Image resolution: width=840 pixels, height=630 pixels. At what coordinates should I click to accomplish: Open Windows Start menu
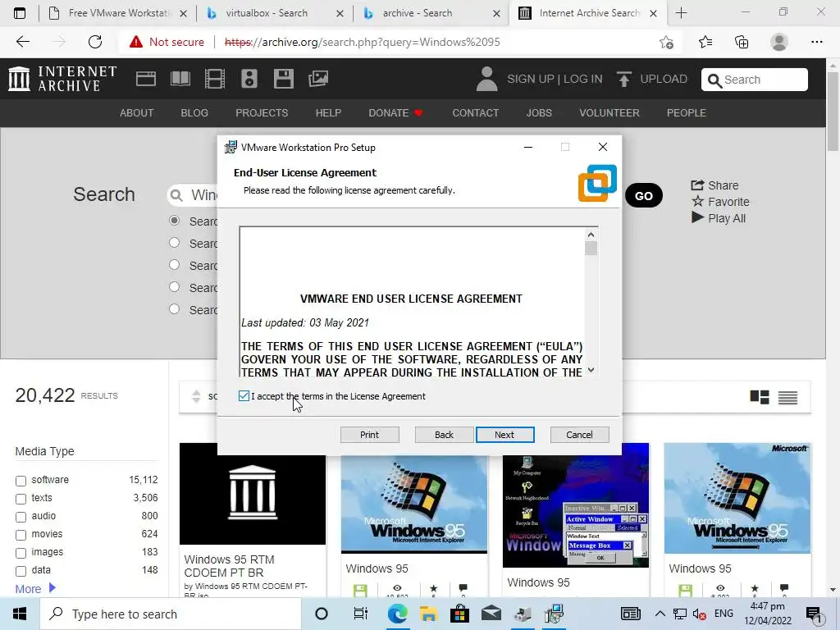point(20,614)
